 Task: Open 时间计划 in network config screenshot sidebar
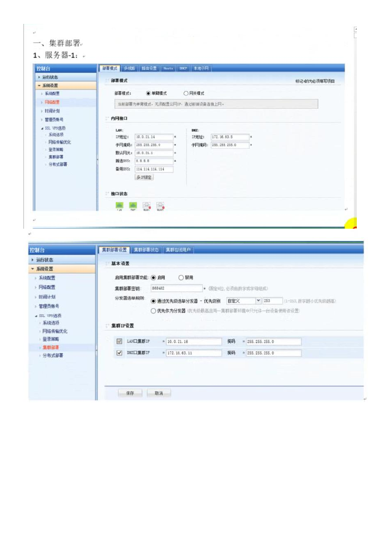[x=52, y=111]
